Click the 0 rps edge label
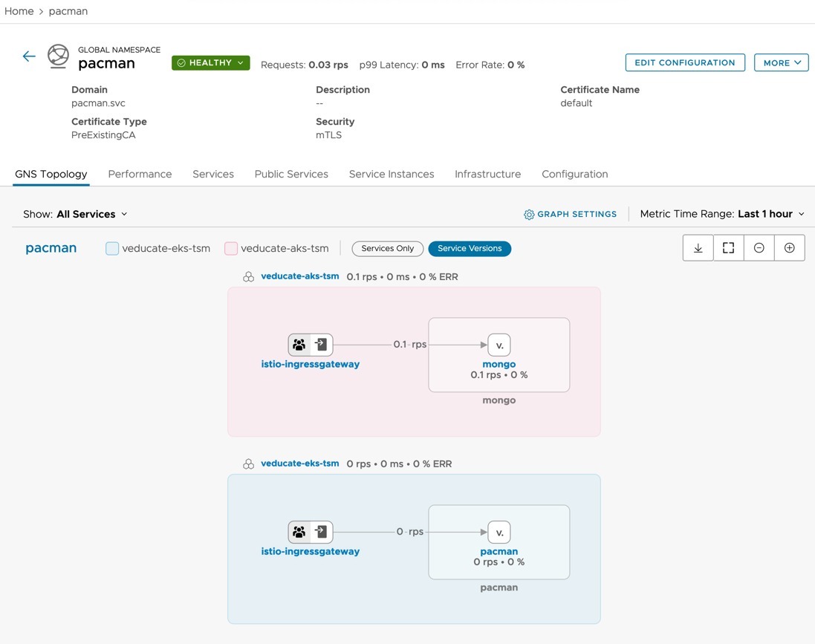This screenshot has width=815, height=644. pos(409,531)
